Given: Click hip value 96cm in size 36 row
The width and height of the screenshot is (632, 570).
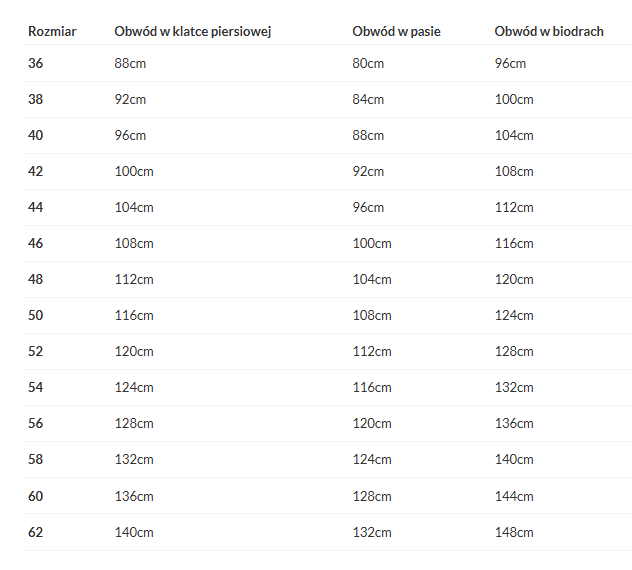Looking at the screenshot, I should (x=510, y=63).
